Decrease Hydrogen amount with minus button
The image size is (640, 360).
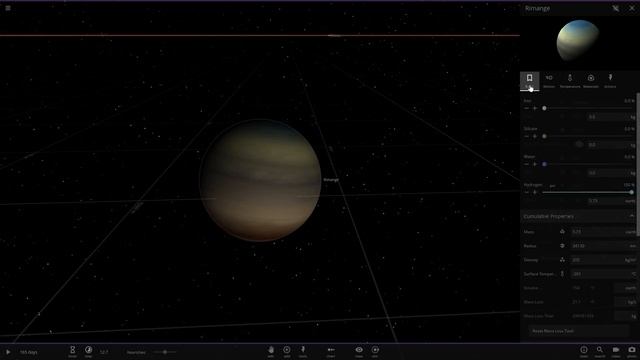[x=527, y=192]
